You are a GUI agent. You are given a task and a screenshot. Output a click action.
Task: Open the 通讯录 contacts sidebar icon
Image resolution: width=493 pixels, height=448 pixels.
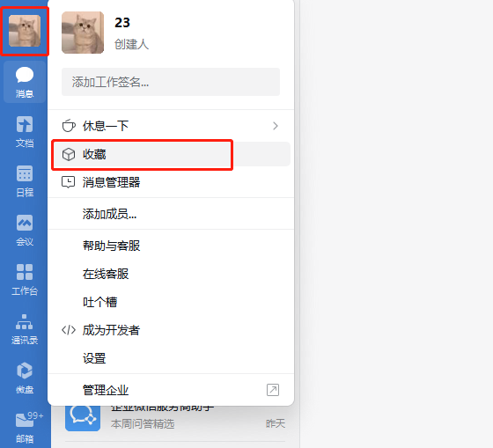tap(25, 329)
